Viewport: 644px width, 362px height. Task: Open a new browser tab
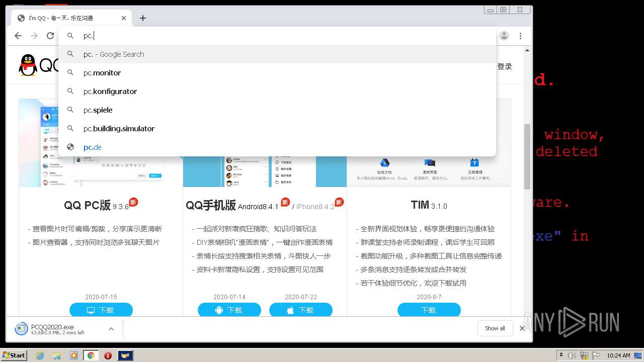(143, 18)
